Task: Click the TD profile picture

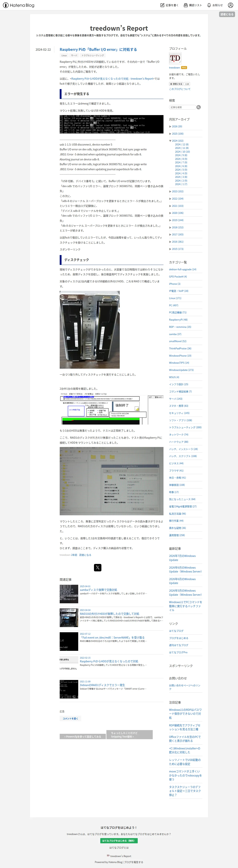Action: [175, 59]
